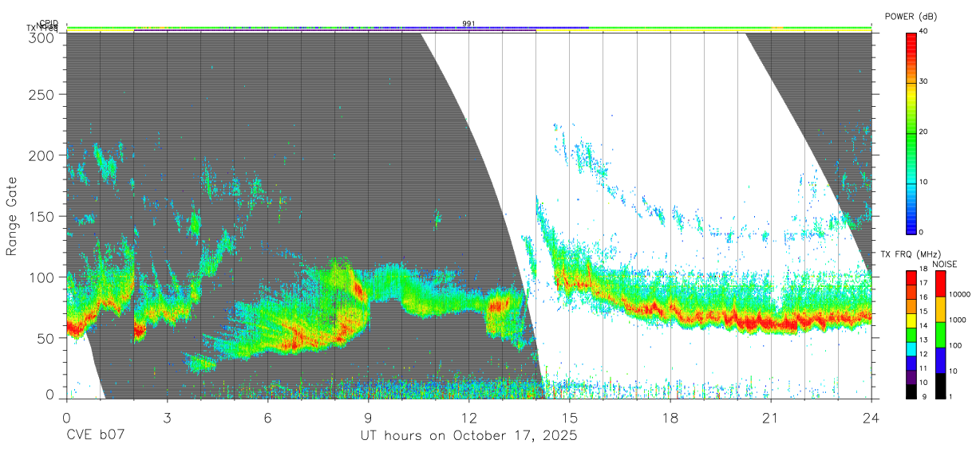Click the 50 tick label on Range Gate axis
The height and width of the screenshot is (452, 980).
[x=47, y=338]
